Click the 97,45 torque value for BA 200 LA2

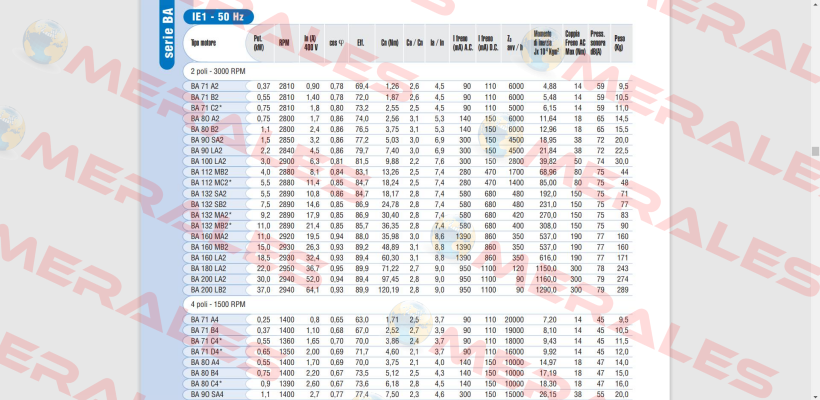[391, 279]
